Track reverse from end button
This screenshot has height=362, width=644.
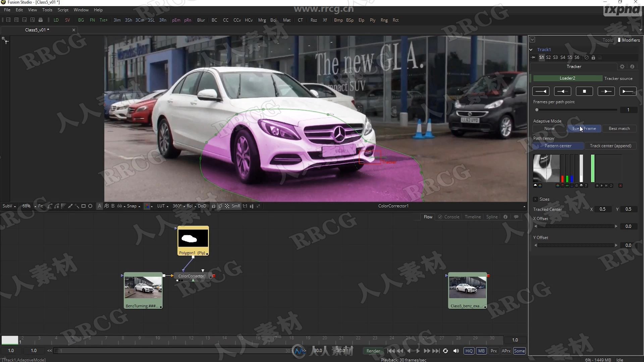(x=541, y=91)
